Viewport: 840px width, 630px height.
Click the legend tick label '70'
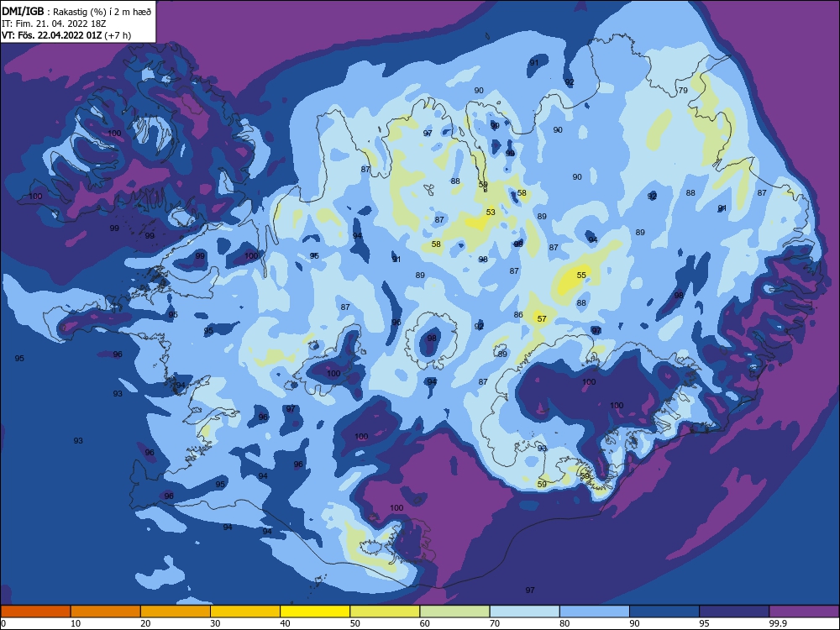tap(495, 623)
